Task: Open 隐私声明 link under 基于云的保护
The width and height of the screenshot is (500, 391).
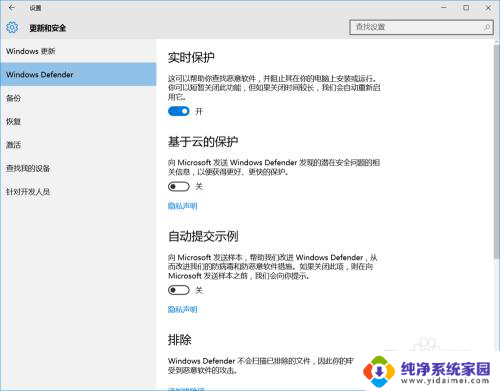Action: coord(183,206)
